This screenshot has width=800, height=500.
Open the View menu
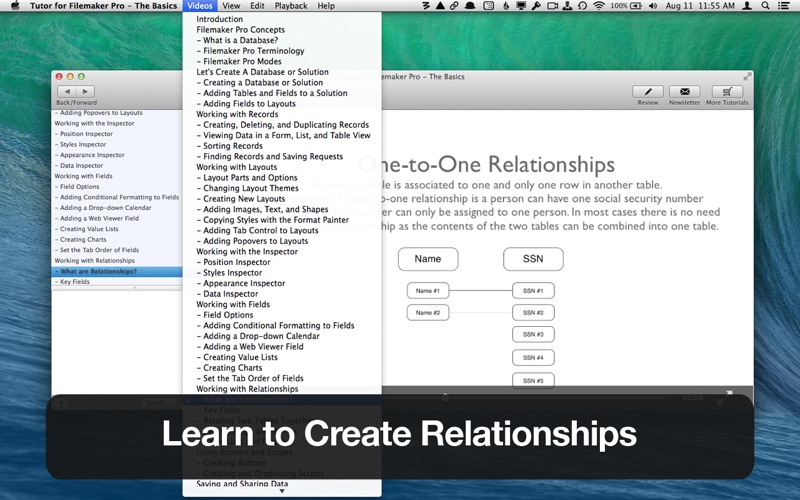(231, 6)
